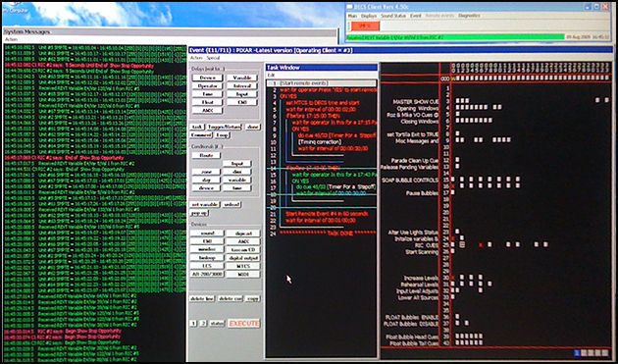Select the Timing correction task line
This screenshot has width=618, height=364.
click(320, 142)
